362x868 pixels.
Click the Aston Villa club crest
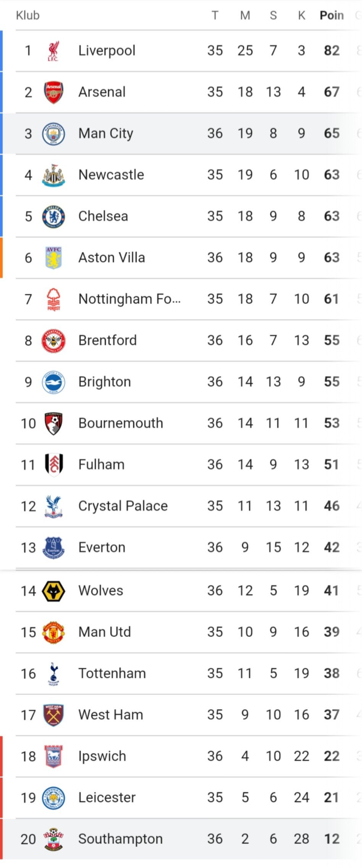(53, 258)
